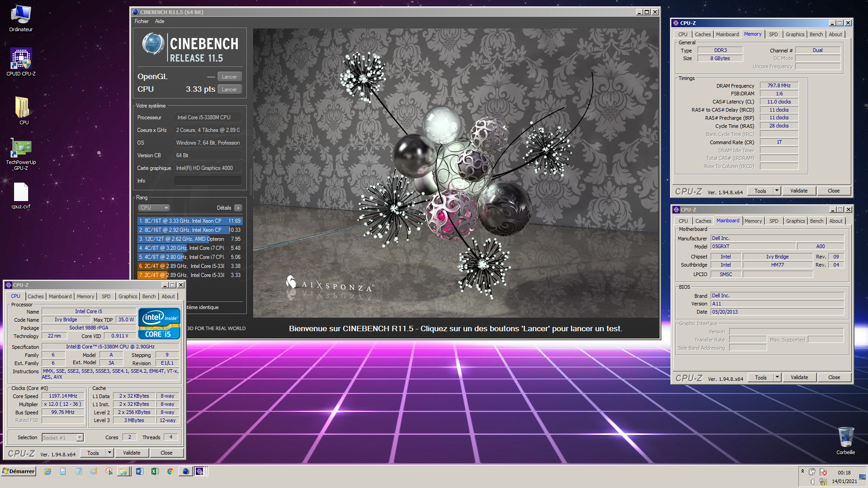The width and height of the screenshot is (868, 488).
Task: Open the Calculator taskbar icon
Action: (x=63, y=471)
